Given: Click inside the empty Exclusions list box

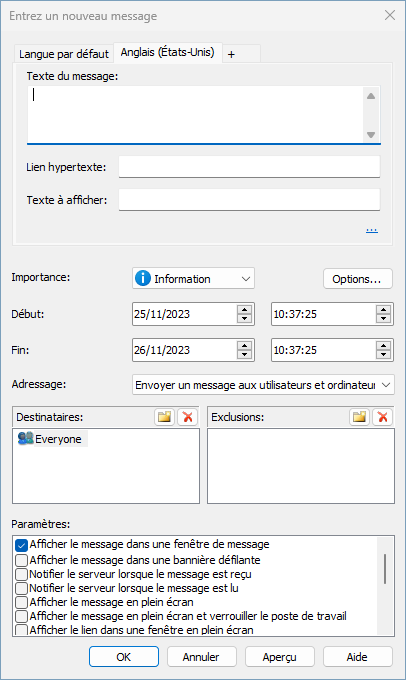Looking at the screenshot, I should click(x=301, y=466).
